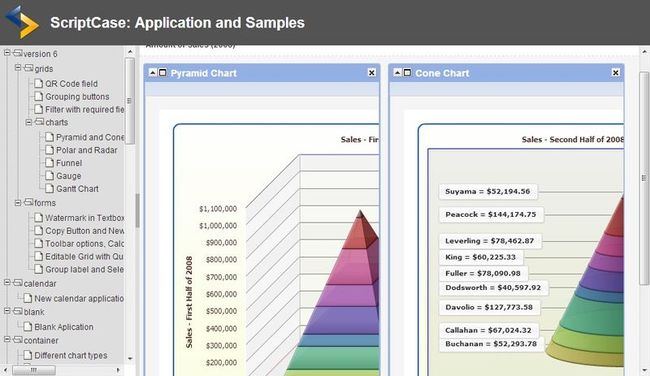Open New calendar application sample
This screenshot has height=376, width=650.
tap(79, 298)
